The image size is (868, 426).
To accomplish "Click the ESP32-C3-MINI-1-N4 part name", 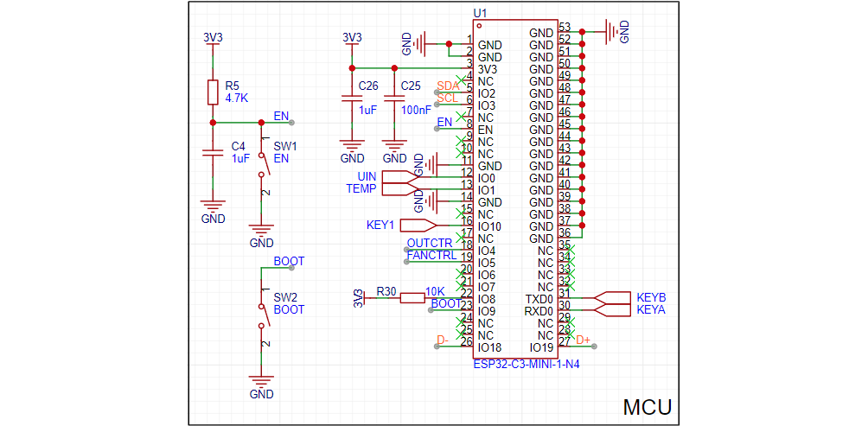I will pyautogui.click(x=527, y=365).
